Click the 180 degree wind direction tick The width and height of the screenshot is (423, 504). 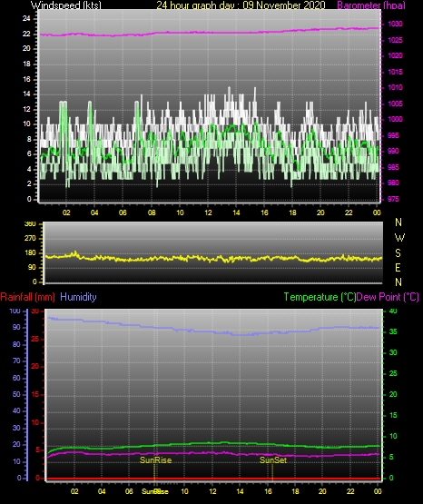(x=31, y=253)
